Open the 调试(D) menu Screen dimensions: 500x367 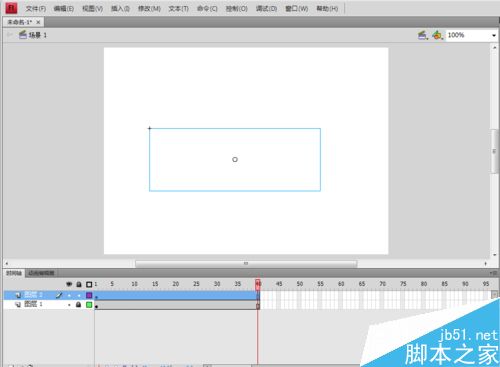[x=266, y=9]
